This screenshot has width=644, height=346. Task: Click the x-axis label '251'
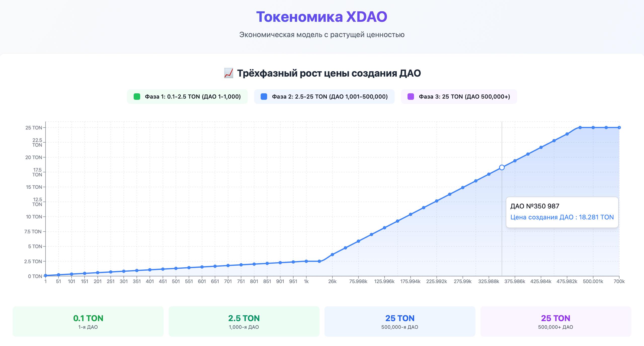[111, 281]
